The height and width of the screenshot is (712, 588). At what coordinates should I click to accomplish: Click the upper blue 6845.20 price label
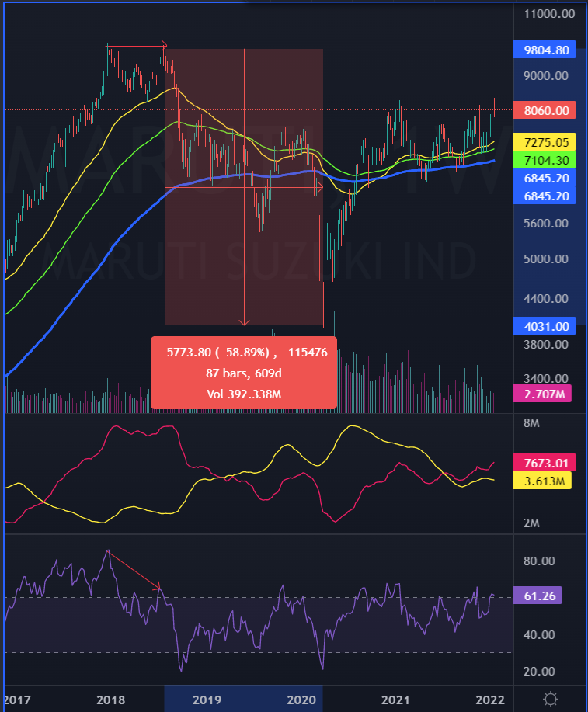tap(545, 178)
